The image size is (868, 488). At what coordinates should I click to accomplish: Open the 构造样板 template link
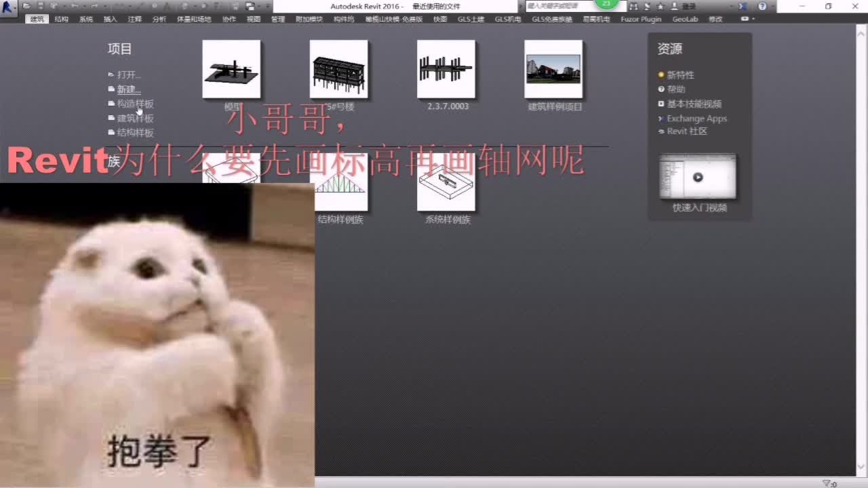[x=135, y=104]
